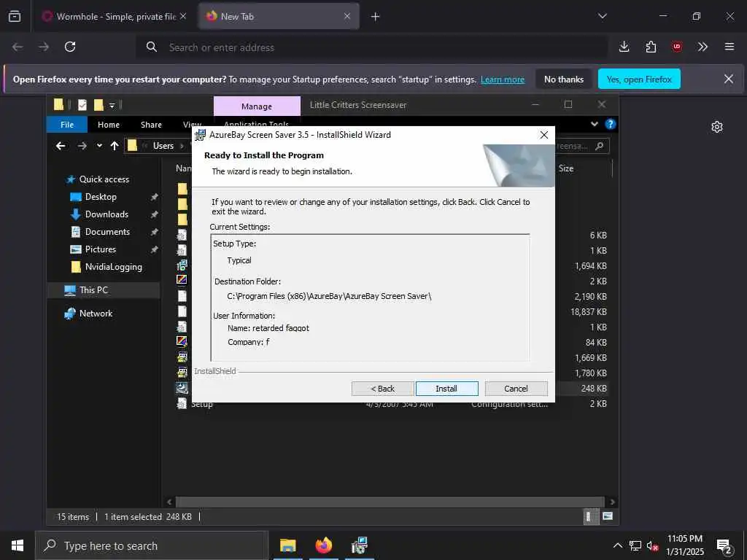The width and height of the screenshot is (747, 560).
Task: Go back in File Explorer
Action: point(61,146)
